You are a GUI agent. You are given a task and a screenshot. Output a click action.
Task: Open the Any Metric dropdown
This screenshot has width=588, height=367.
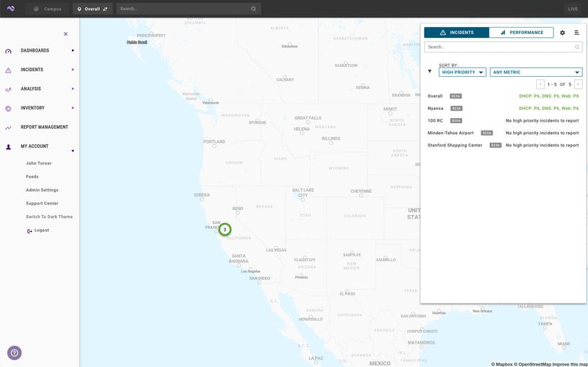pos(536,73)
